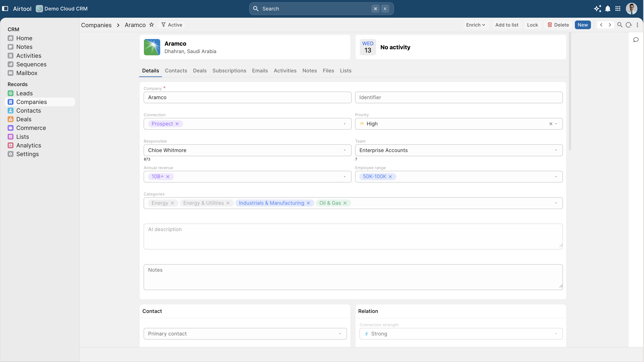Open Activities in the sidebar
The image size is (644, 362).
click(x=40, y=56)
